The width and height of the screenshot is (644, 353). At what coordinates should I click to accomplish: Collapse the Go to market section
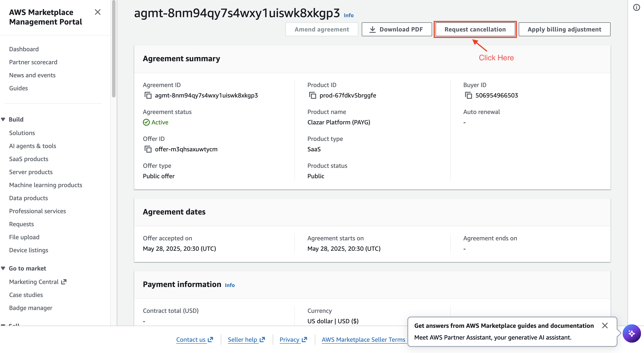point(3,268)
